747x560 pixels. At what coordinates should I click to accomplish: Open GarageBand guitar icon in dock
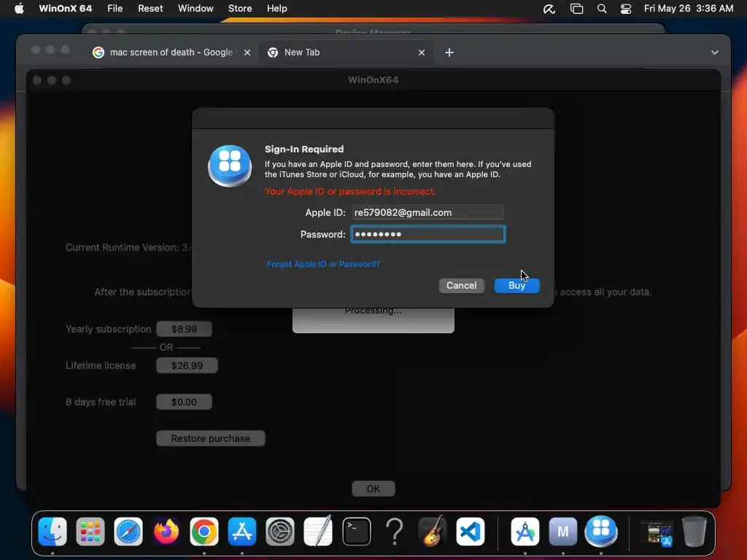433,532
